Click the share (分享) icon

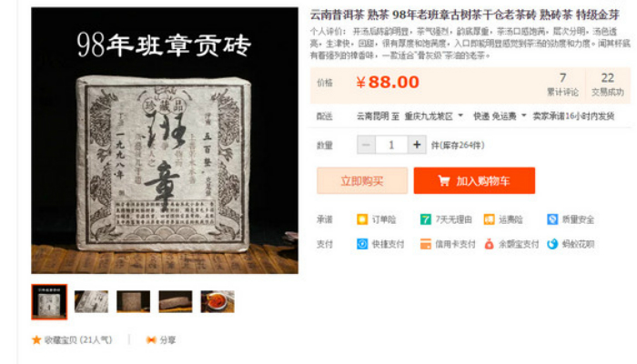[151, 339]
